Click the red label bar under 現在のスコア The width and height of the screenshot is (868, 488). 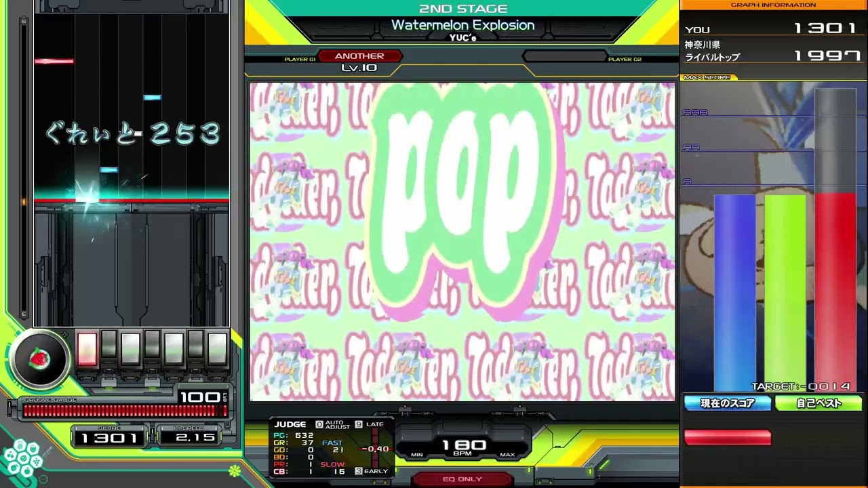point(728,438)
